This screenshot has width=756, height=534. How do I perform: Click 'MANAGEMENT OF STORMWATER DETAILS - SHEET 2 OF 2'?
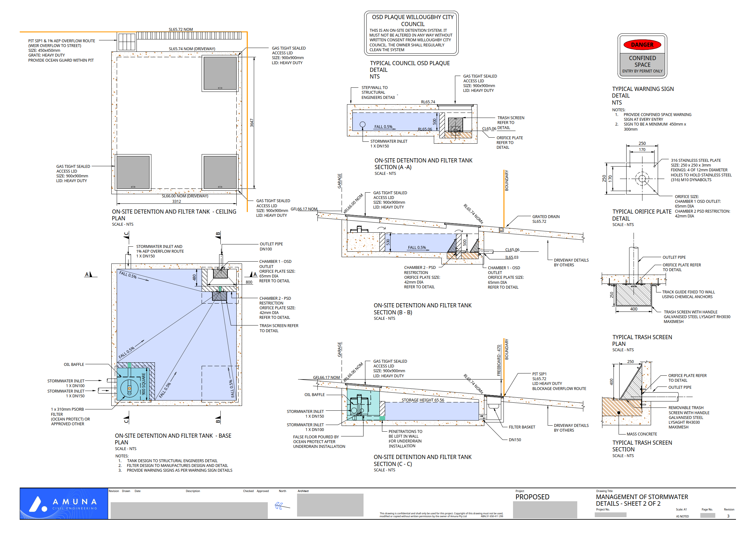(x=642, y=500)
